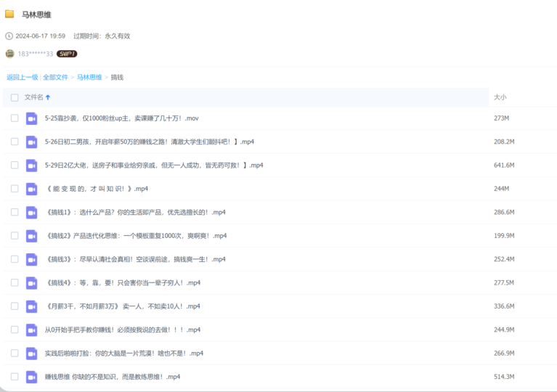Click the user avatar beside 183******33
The height and width of the screenshot is (392, 557).
click(10, 54)
